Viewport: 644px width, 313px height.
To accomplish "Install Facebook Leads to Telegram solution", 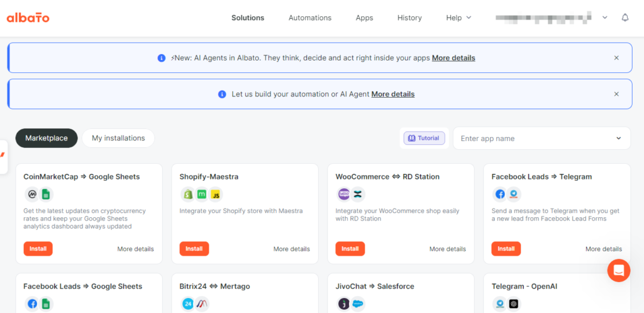I will click(x=506, y=249).
